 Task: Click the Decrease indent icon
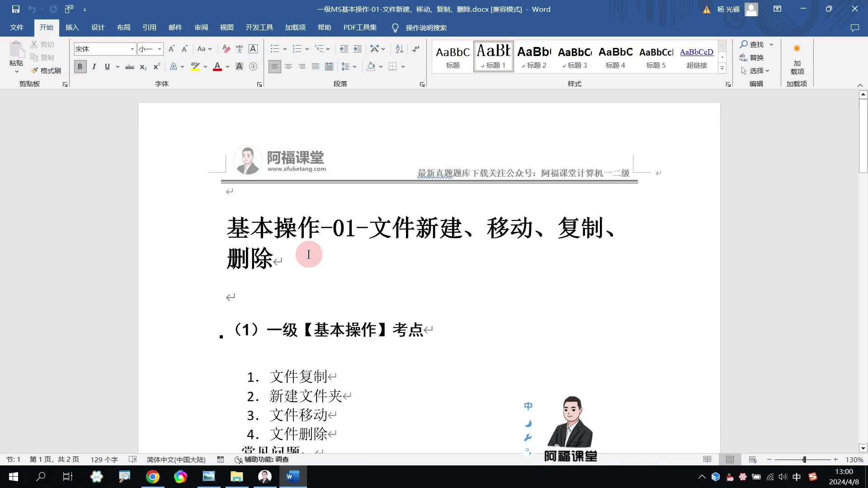[344, 49]
